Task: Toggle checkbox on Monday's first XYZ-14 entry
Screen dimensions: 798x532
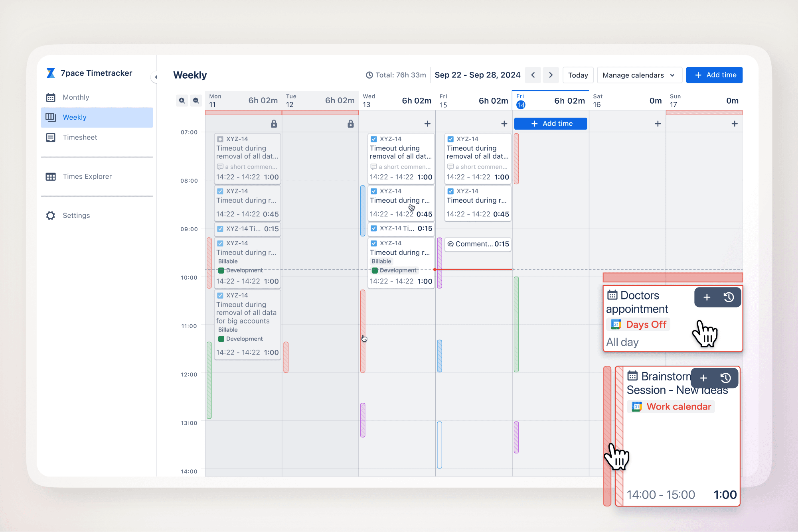Action: click(220, 139)
